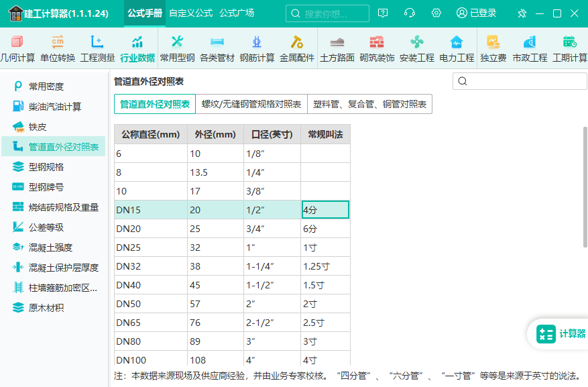Select the 1.25寸 cell

click(325, 266)
